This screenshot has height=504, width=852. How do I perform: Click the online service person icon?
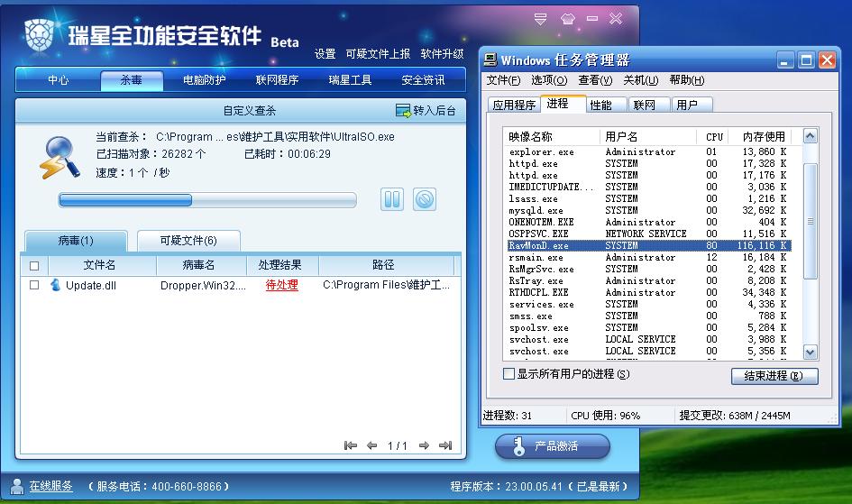click(x=17, y=487)
